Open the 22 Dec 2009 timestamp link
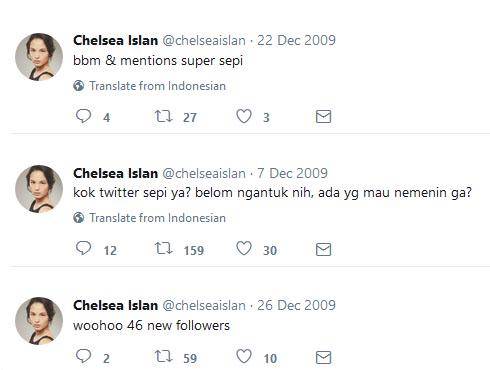The image size is (490, 370). tap(296, 40)
